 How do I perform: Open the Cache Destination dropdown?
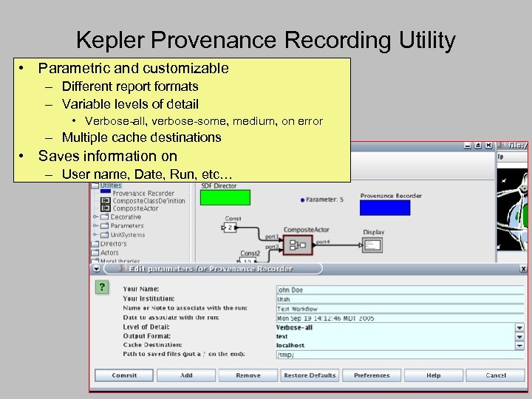[x=519, y=345]
